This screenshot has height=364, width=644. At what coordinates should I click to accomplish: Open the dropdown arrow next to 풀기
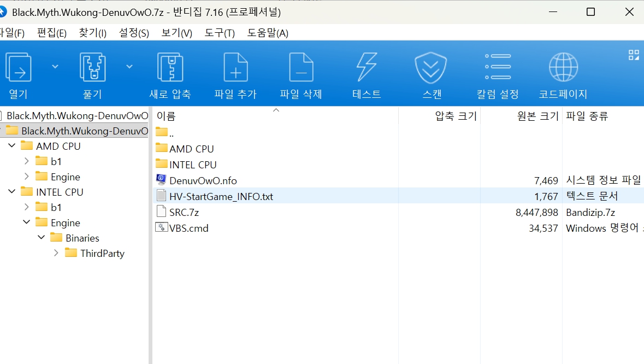click(x=129, y=67)
